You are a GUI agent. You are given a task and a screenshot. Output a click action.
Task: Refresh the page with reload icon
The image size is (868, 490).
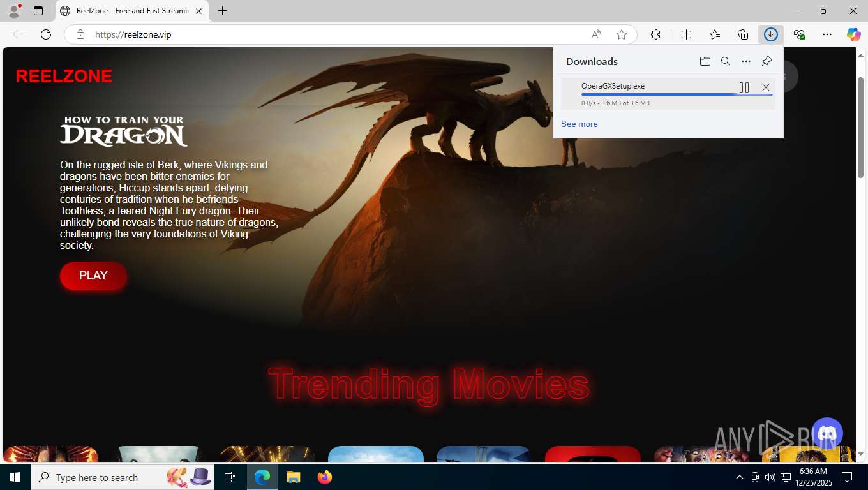46,34
